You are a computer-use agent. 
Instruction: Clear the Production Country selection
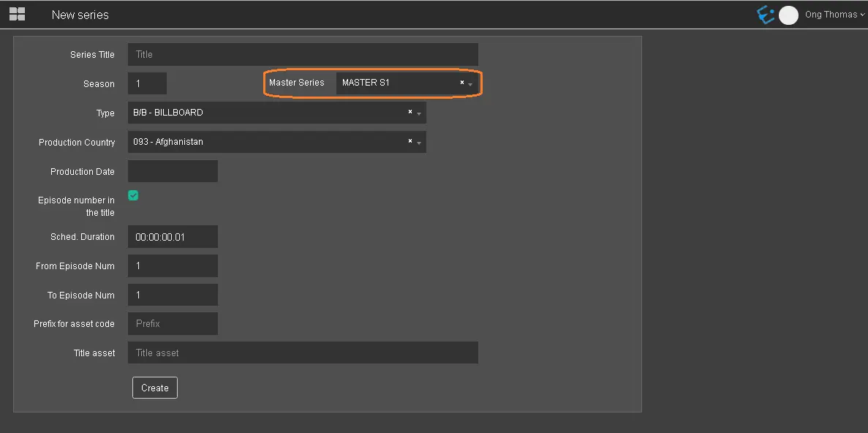point(410,142)
